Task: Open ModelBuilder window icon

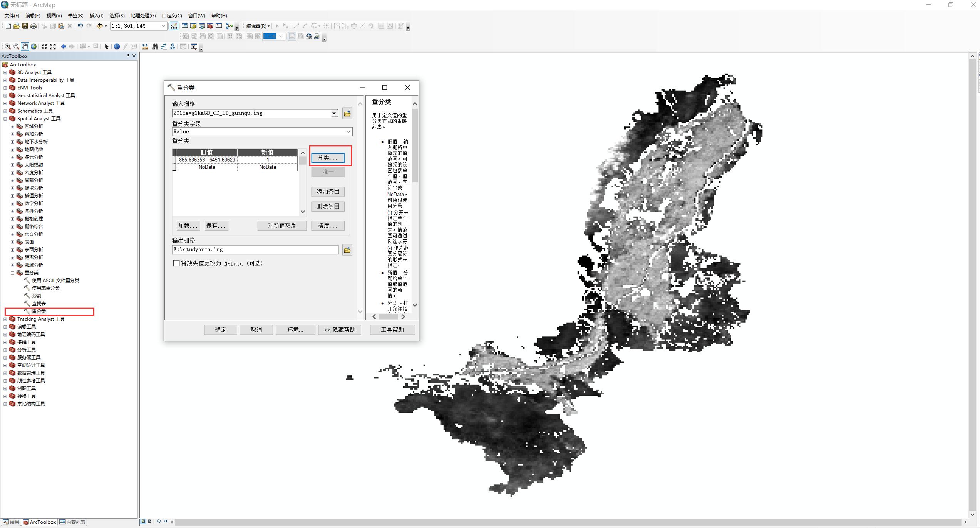Action: pos(230,26)
